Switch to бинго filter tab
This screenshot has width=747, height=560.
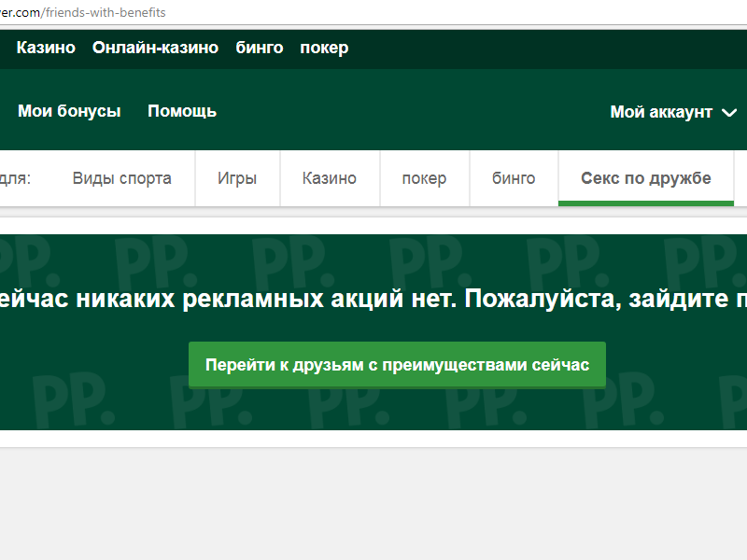[x=514, y=178]
